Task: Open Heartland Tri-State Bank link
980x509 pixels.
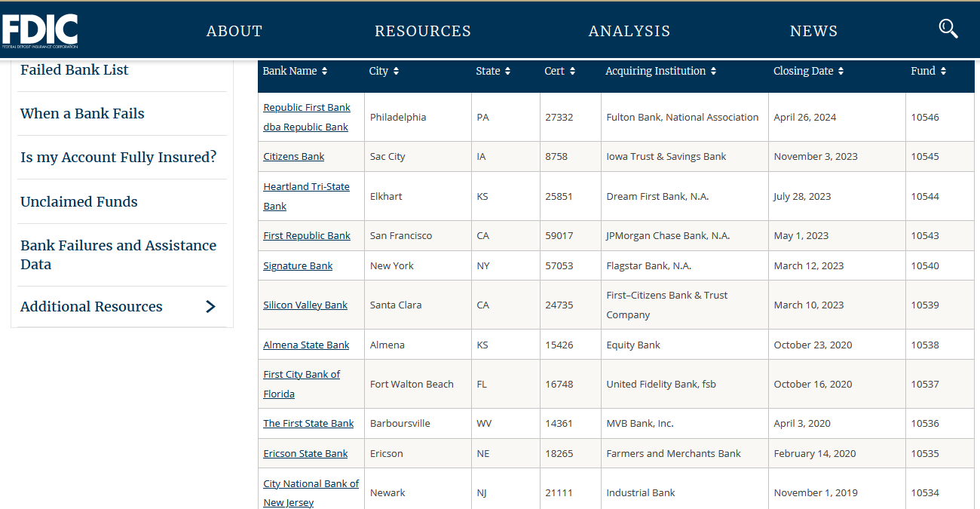Action: tap(307, 196)
